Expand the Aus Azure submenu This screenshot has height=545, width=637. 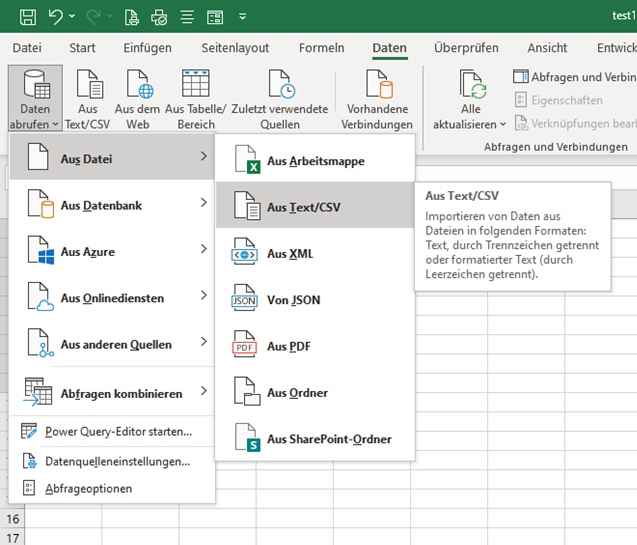(112, 250)
